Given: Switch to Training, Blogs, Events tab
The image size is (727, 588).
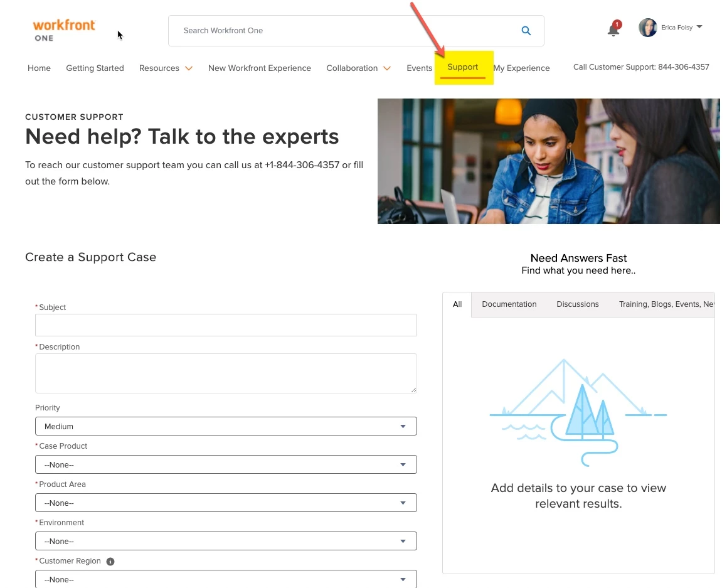Looking at the screenshot, I should tap(666, 304).
